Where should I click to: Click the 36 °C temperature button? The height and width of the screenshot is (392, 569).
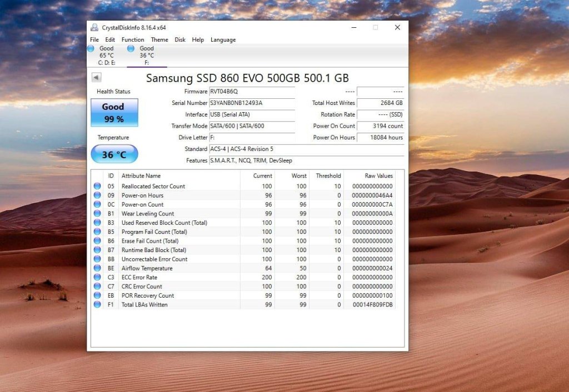114,154
